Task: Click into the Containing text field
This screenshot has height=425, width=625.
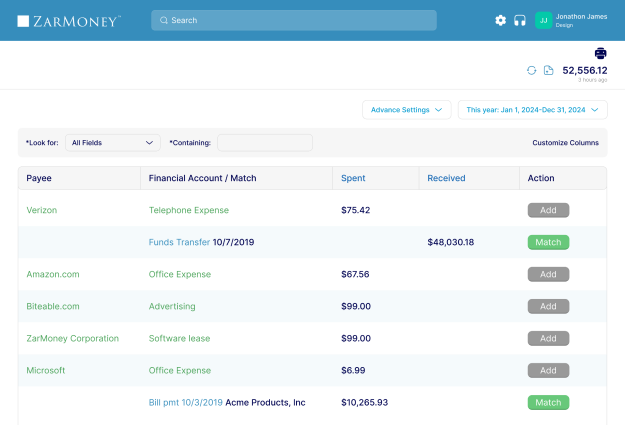Action: [x=265, y=143]
